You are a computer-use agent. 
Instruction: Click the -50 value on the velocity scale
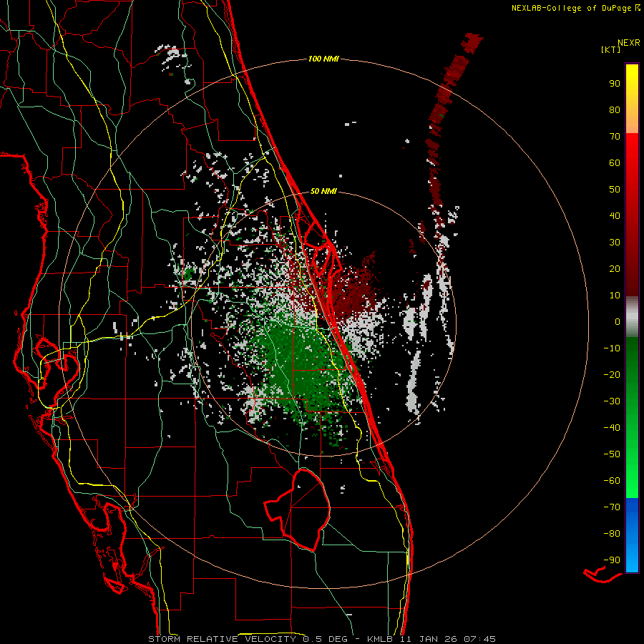[612, 454]
